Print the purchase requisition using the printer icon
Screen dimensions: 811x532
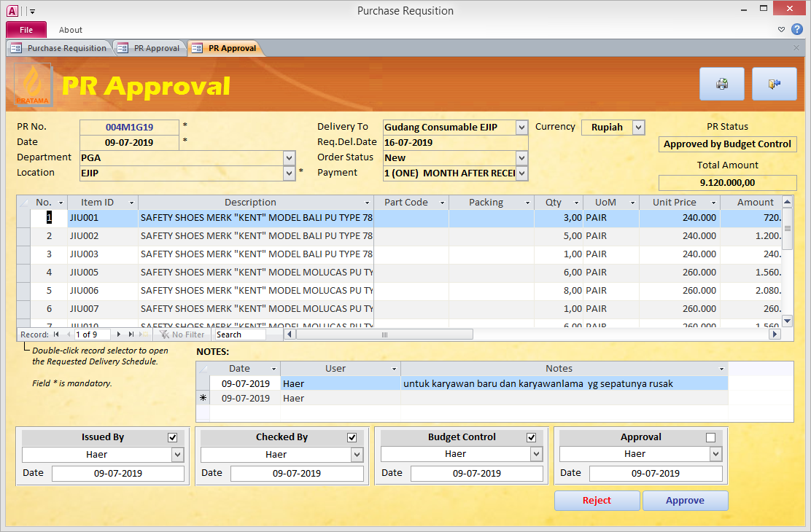[721, 83]
